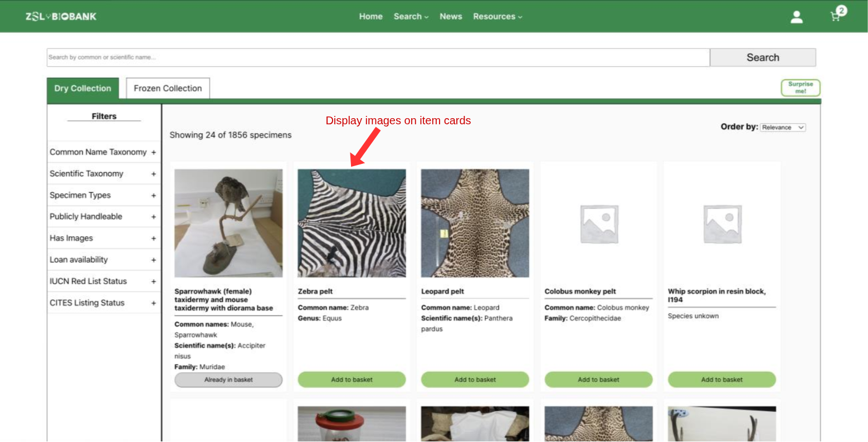Add Colobus monkey pelt to basket
The image size is (868, 442).
click(599, 380)
